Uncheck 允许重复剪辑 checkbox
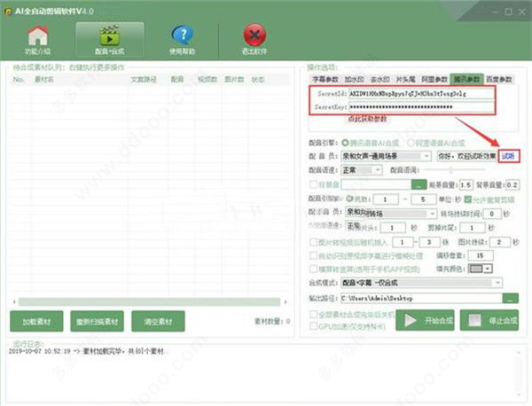532x406 pixels. [x=467, y=199]
